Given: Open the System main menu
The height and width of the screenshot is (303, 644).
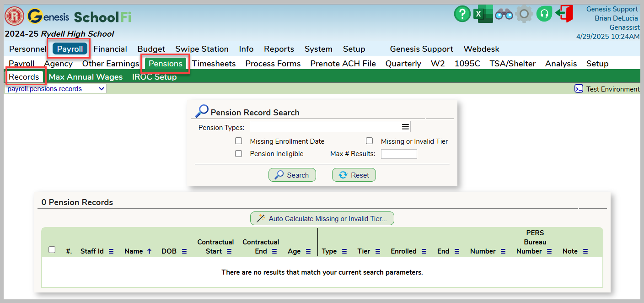Looking at the screenshot, I should (318, 49).
